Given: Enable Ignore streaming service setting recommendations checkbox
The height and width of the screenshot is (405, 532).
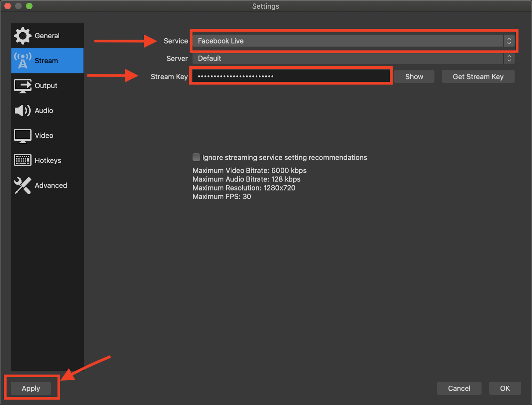Looking at the screenshot, I should [x=196, y=157].
